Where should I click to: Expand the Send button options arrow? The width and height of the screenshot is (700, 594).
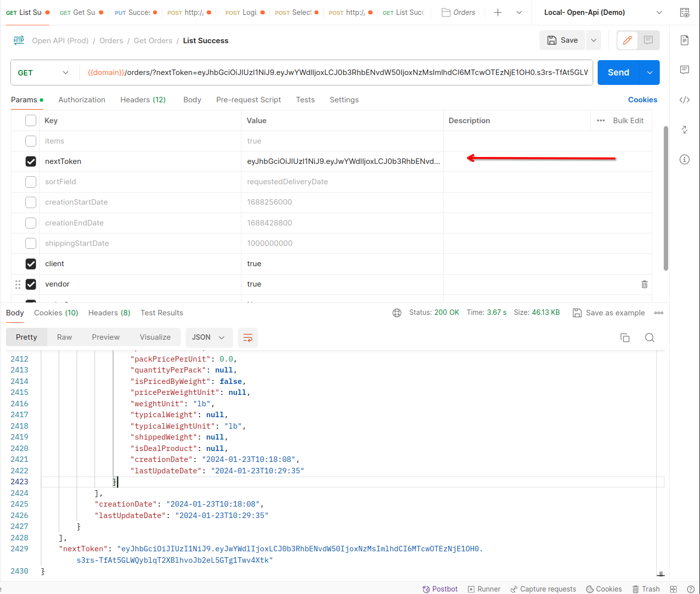650,73
